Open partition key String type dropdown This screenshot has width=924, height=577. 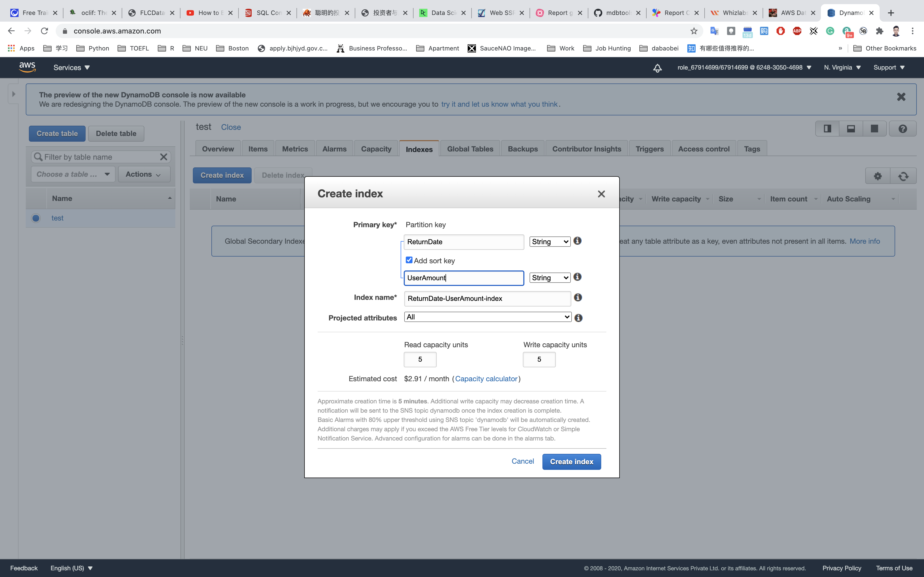pyautogui.click(x=550, y=242)
